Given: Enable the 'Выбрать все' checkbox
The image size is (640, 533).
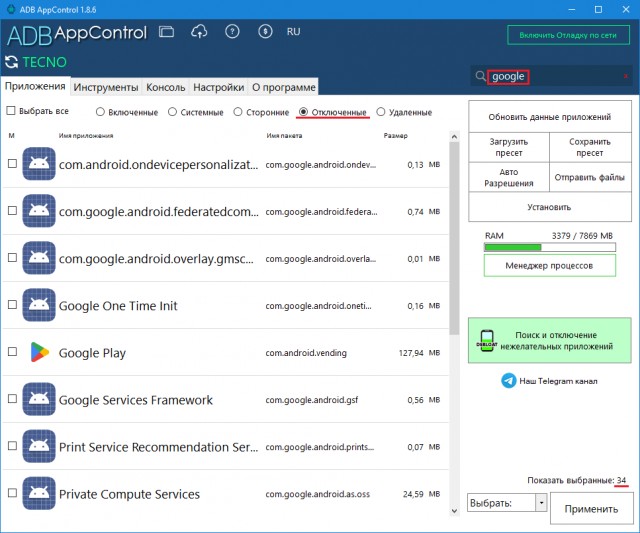Looking at the screenshot, I should [12, 112].
